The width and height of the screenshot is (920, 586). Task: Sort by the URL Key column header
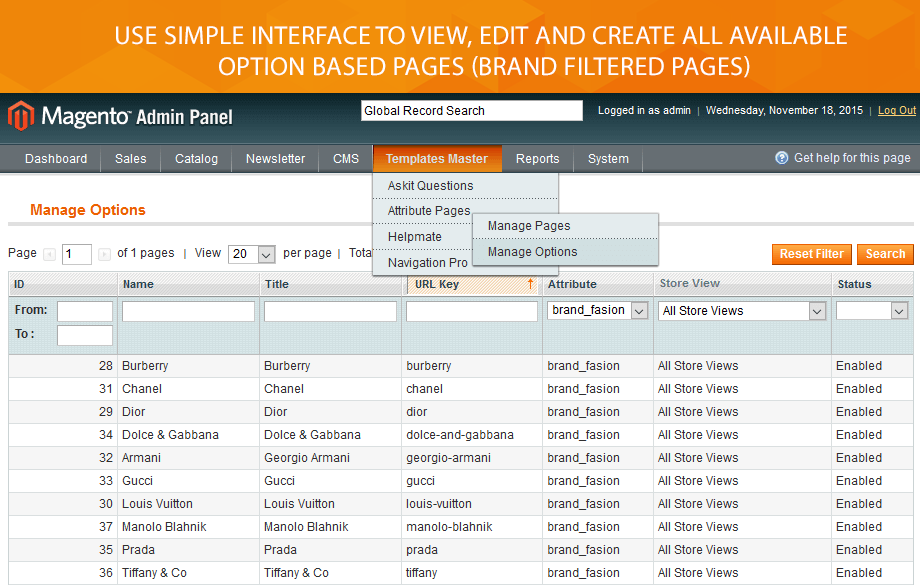pos(472,284)
